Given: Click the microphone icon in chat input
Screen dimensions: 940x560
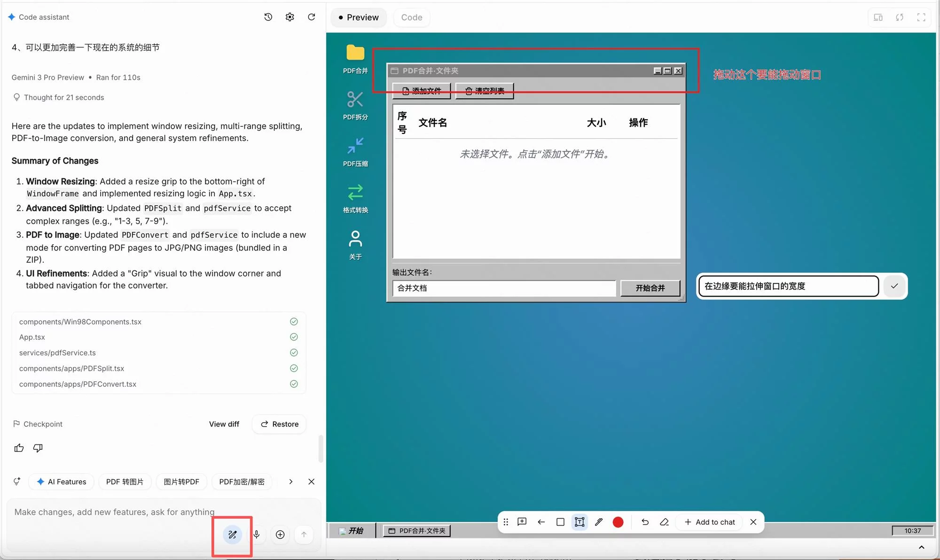Looking at the screenshot, I should [x=257, y=534].
